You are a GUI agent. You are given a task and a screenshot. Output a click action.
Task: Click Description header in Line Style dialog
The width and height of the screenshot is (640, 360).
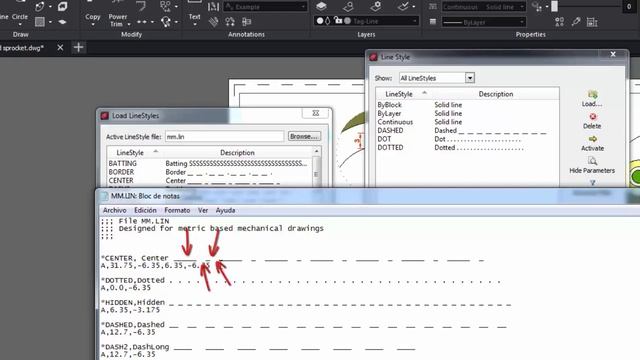(x=496, y=94)
